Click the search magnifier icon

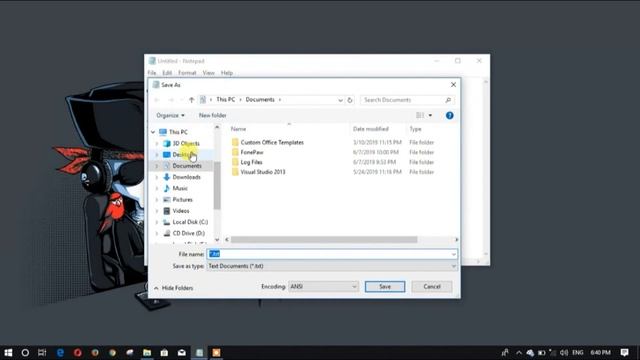point(448,100)
